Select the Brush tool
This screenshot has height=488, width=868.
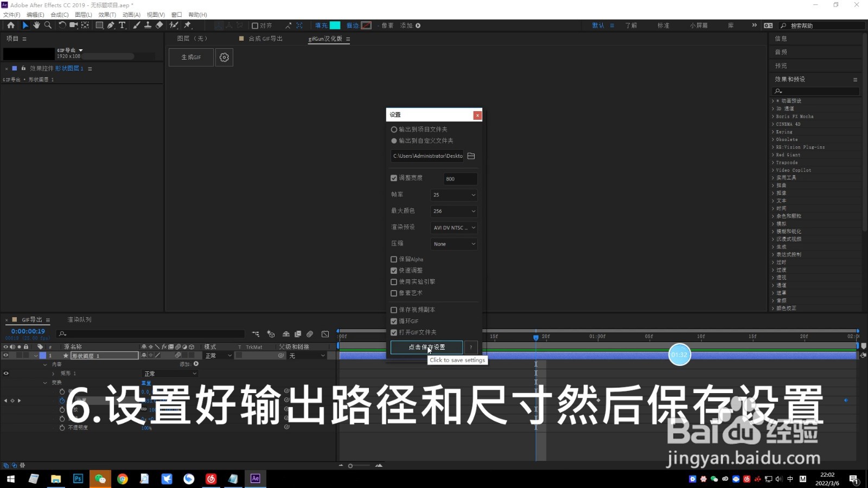pos(136,25)
